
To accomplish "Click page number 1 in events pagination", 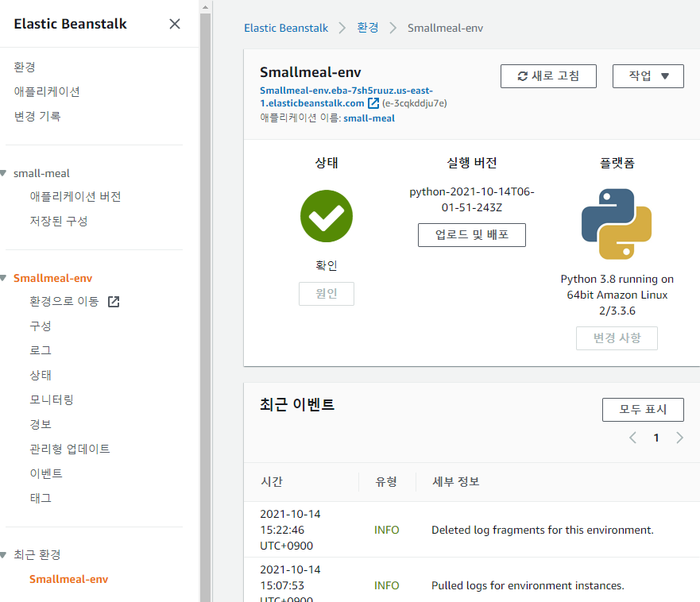I will tap(656, 438).
